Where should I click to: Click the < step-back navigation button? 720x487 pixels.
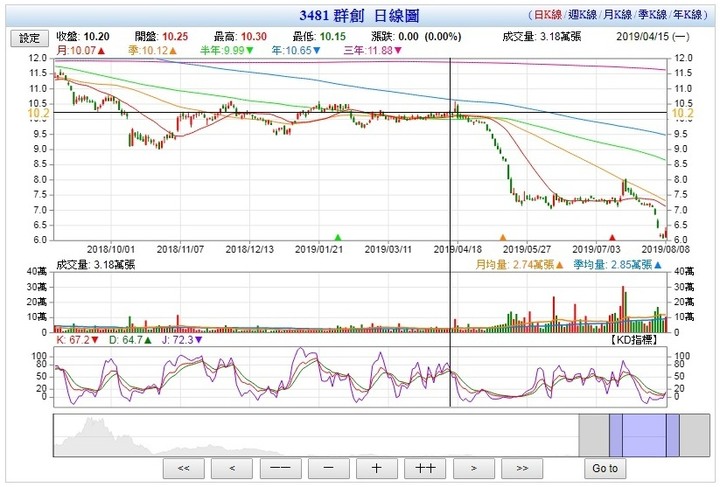point(231,468)
